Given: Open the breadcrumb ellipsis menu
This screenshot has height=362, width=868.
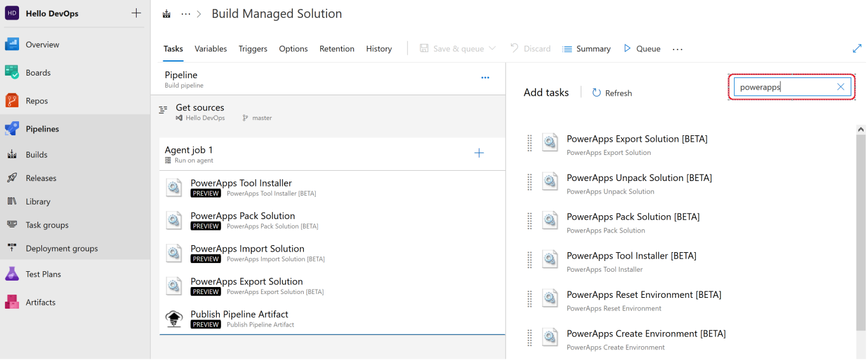Looking at the screenshot, I should (x=186, y=14).
